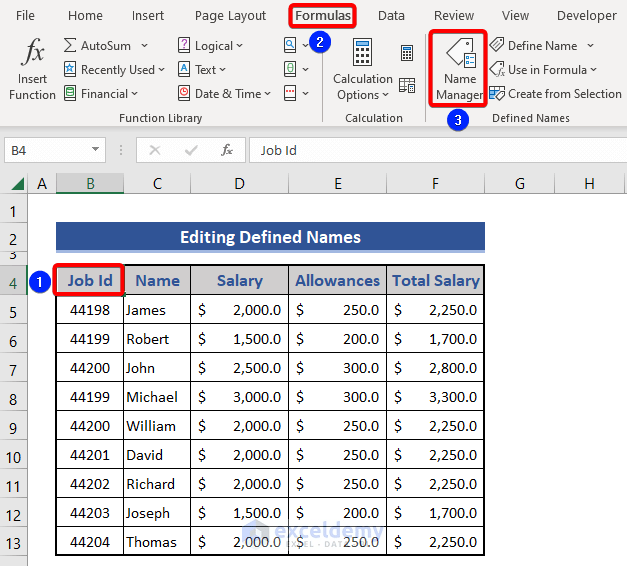
Task: Switch to the Developer tab
Action: 587,16
